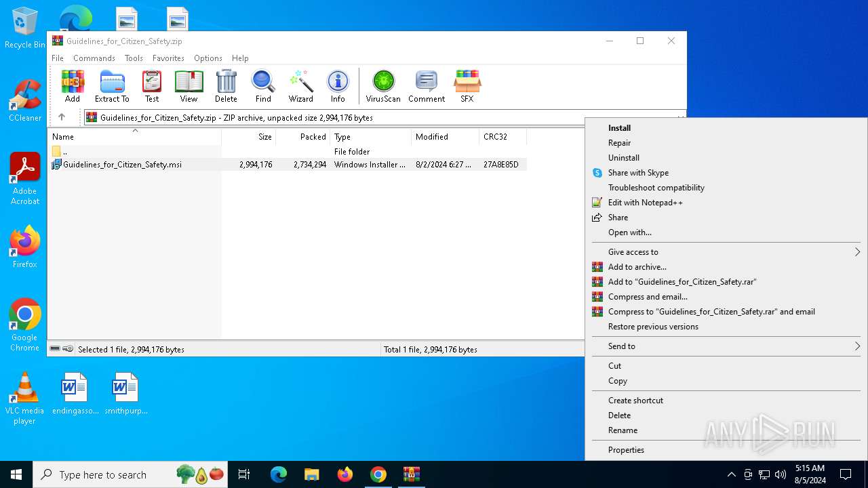Click the Add toolbar icon in WinRAR
The width and height of the screenshot is (868, 488).
click(x=73, y=87)
